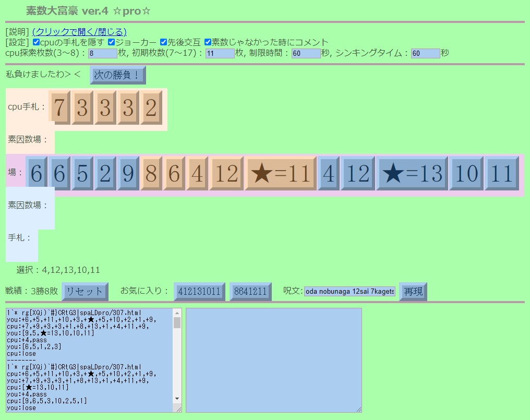Reset the win record with リセット
This screenshot has width=530, height=420.
(x=85, y=292)
